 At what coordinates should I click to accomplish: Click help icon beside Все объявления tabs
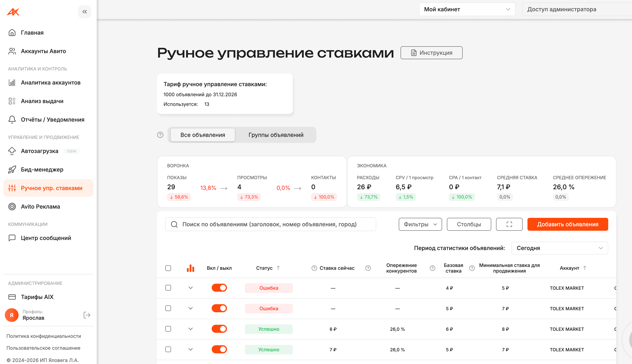pyautogui.click(x=160, y=135)
